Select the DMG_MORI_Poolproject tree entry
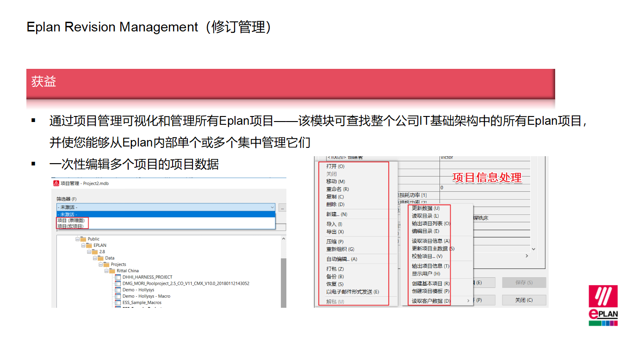The width and height of the screenshot is (644, 360). coord(186,283)
